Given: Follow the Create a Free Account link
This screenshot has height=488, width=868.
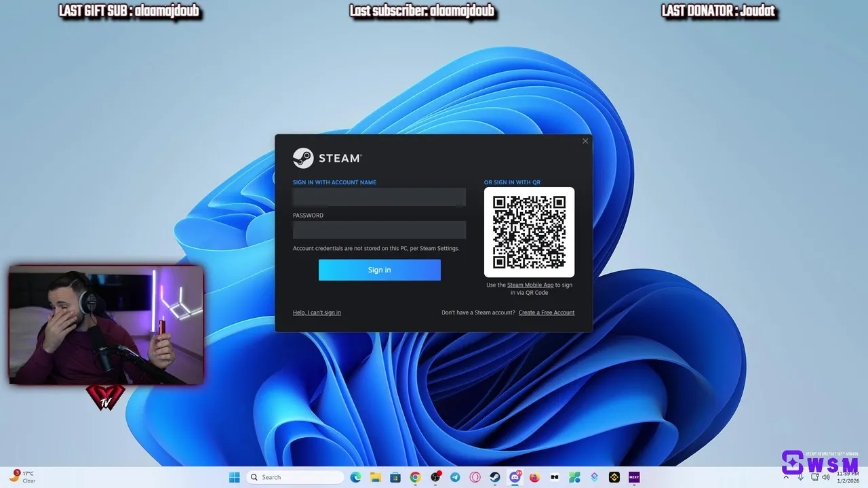Looking at the screenshot, I should click(x=547, y=312).
